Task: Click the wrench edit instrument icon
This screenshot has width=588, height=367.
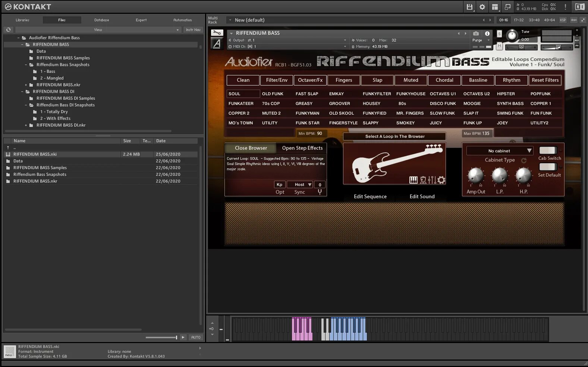Action: point(217,33)
